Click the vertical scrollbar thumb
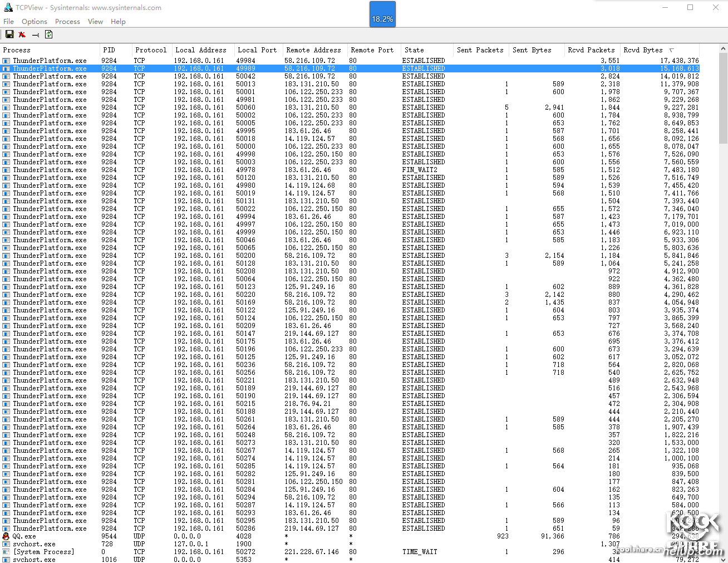The width and height of the screenshot is (728, 563). point(723,99)
